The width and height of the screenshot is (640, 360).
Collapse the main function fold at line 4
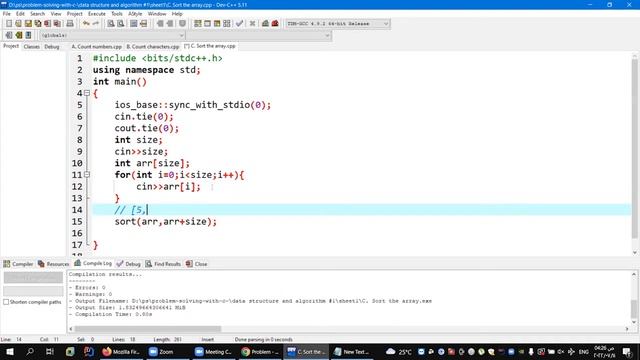click(x=87, y=93)
